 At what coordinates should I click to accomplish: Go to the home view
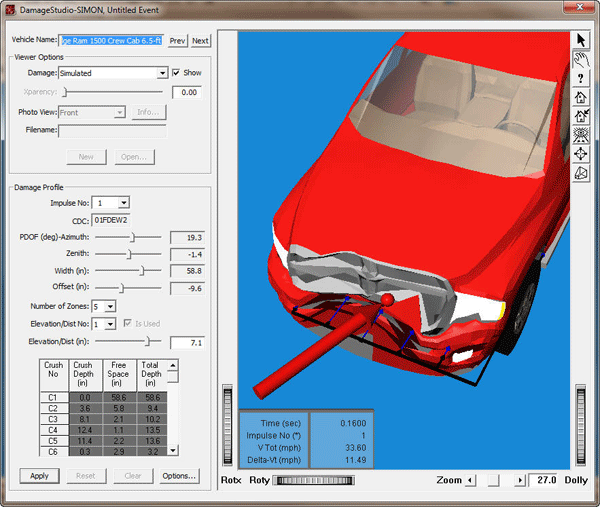(x=582, y=97)
